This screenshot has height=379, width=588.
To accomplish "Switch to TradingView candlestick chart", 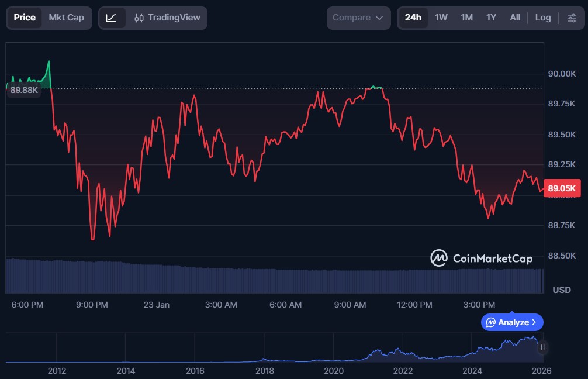I will (167, 18).
